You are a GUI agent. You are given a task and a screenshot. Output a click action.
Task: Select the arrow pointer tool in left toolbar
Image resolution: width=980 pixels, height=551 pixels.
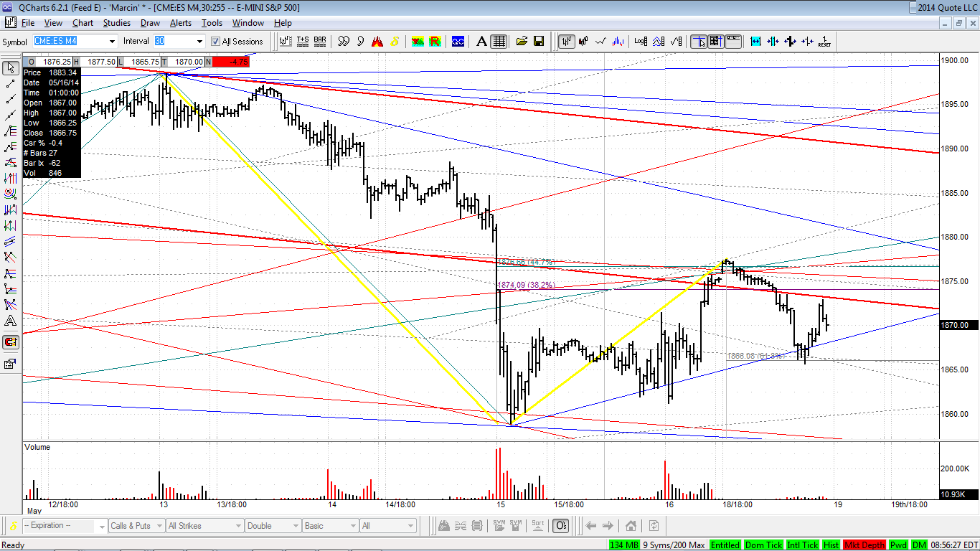(x=11, y=68)
